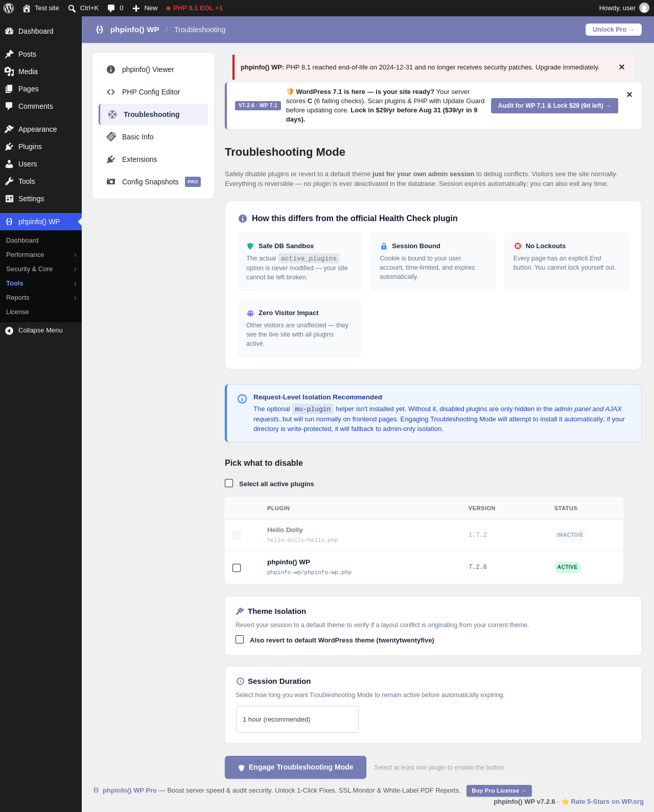654x812 pixels.
Task: Click the Users person icon
Action: [9, 164]
